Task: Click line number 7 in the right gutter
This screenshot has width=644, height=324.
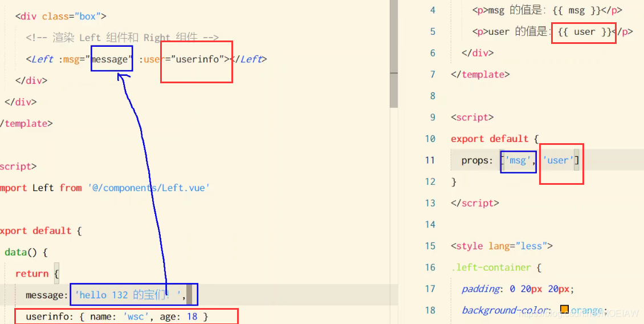Action: point(433,74)
